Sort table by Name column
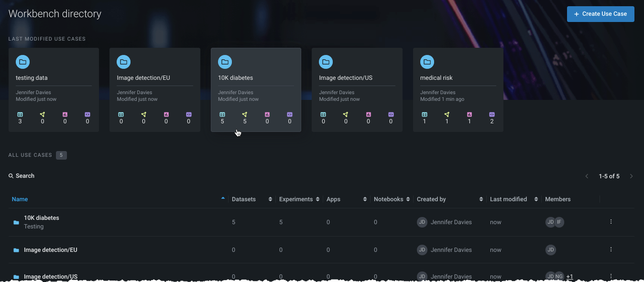The height and width of the screenshot is (282, 644). (20, 199)
